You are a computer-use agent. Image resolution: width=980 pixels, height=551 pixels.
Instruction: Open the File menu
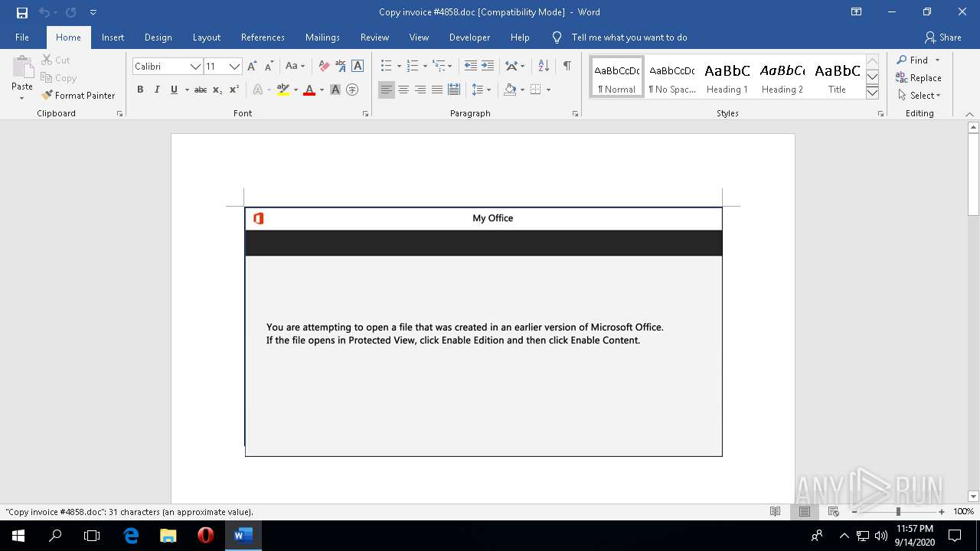22,37
